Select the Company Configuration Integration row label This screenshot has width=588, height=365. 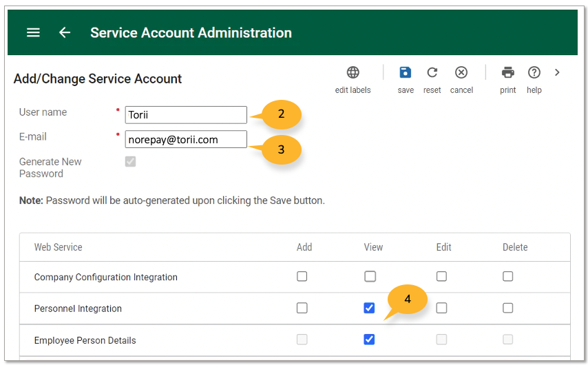tap(106, 278)
